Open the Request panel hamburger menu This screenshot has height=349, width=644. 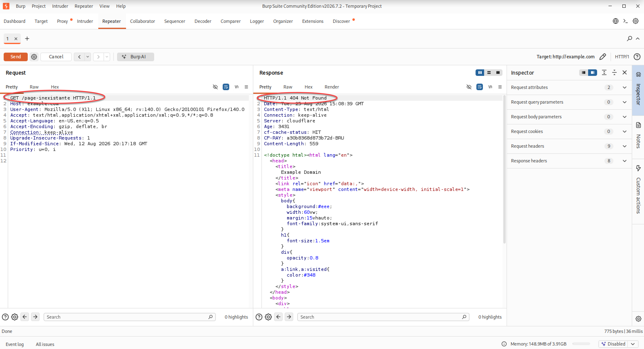point(246,87)
